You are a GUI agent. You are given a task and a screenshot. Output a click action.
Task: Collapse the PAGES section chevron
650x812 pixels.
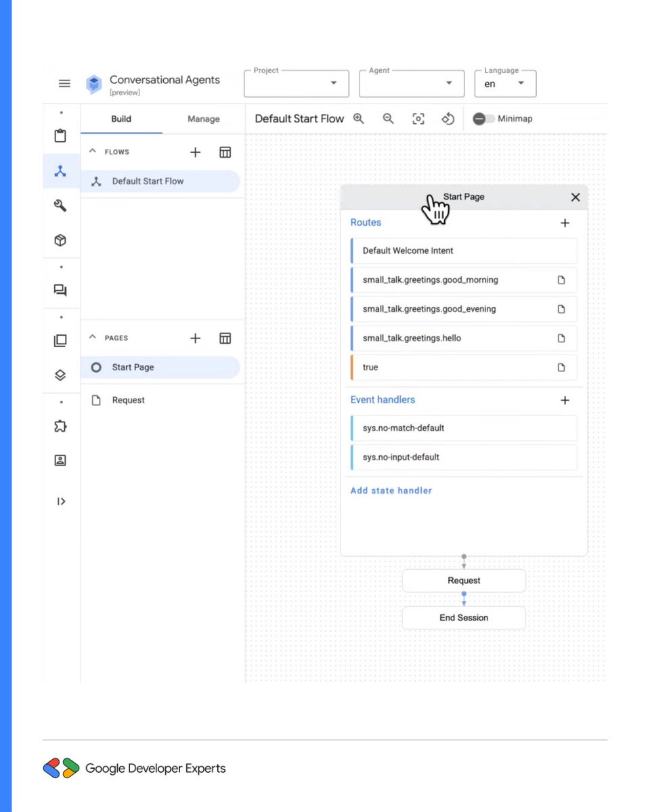pos(93,338)
